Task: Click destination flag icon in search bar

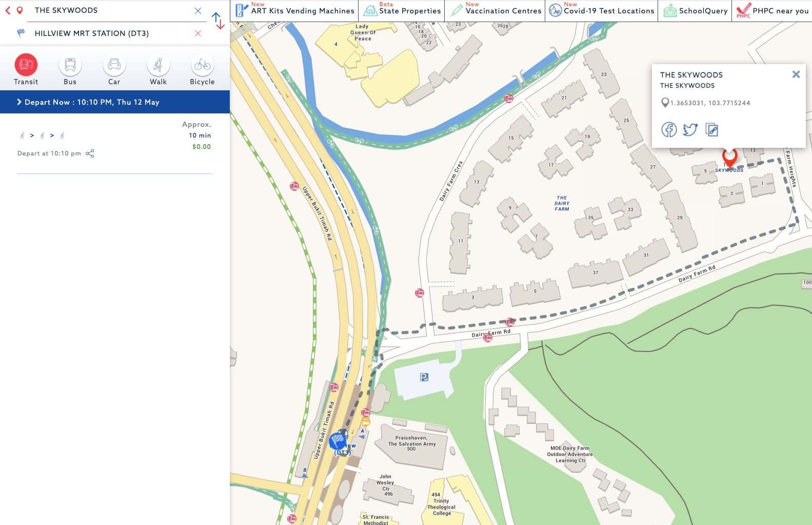Action: (x=21, y=33)
